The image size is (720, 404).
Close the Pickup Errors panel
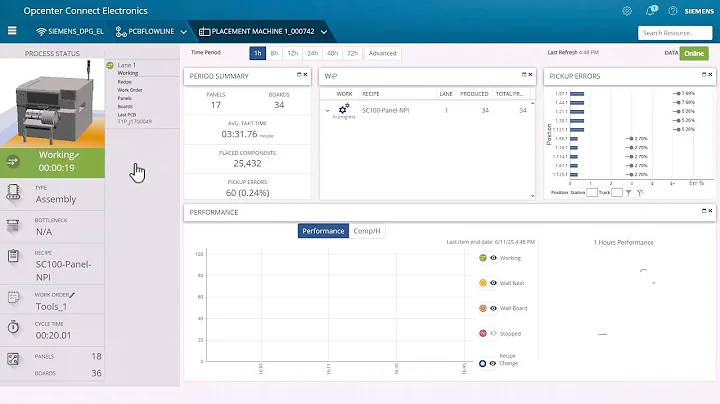710,74
